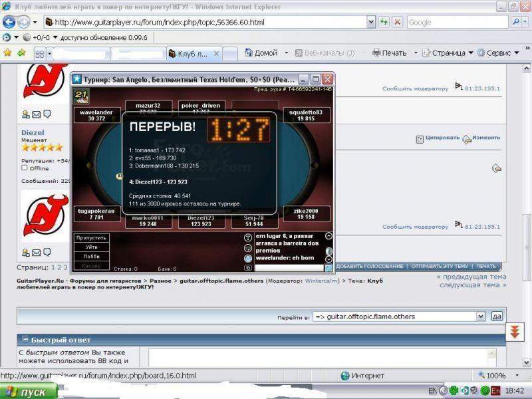Image resolution: width=532 pixels, height=399 pixels.
Task: Open the Страница menu
Action: [448, 53]
